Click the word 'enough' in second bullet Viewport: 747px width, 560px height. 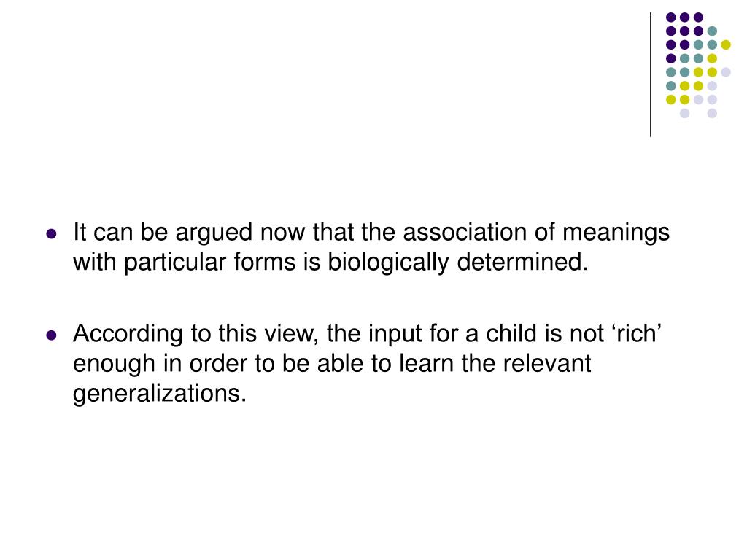115,365
